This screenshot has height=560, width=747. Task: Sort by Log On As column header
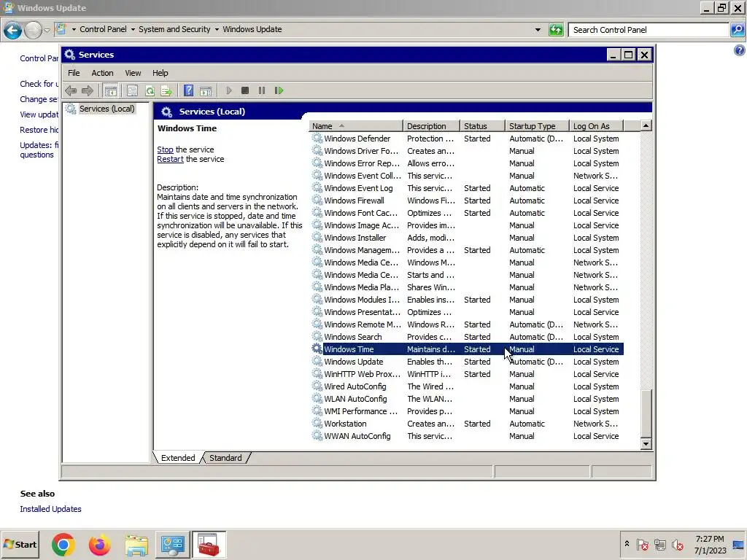point(596,126)
